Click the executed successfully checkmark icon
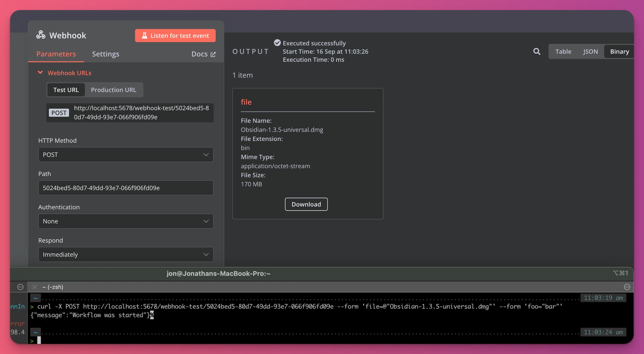 pos(277,43)
